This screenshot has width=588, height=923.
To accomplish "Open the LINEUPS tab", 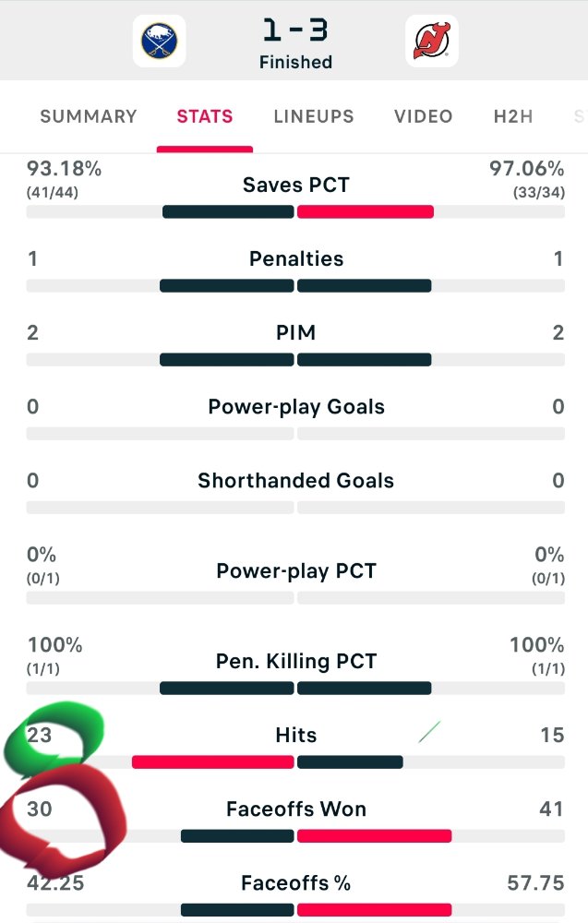I will [314, 116].
